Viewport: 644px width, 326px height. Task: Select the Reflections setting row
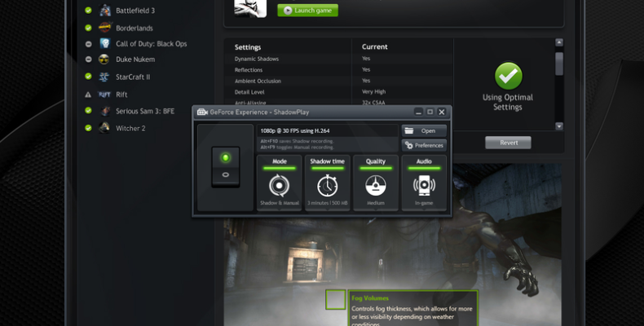click(339, 70)
